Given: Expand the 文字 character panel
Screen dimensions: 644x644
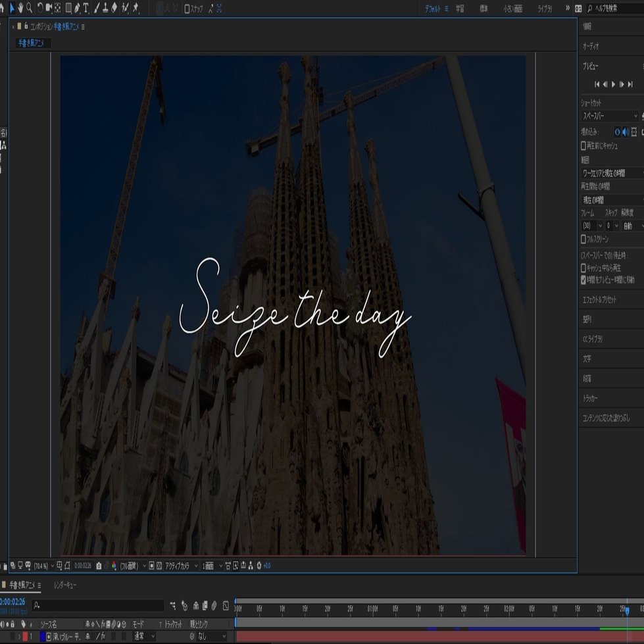Looking at the screenshot, I should pos(587,359).
